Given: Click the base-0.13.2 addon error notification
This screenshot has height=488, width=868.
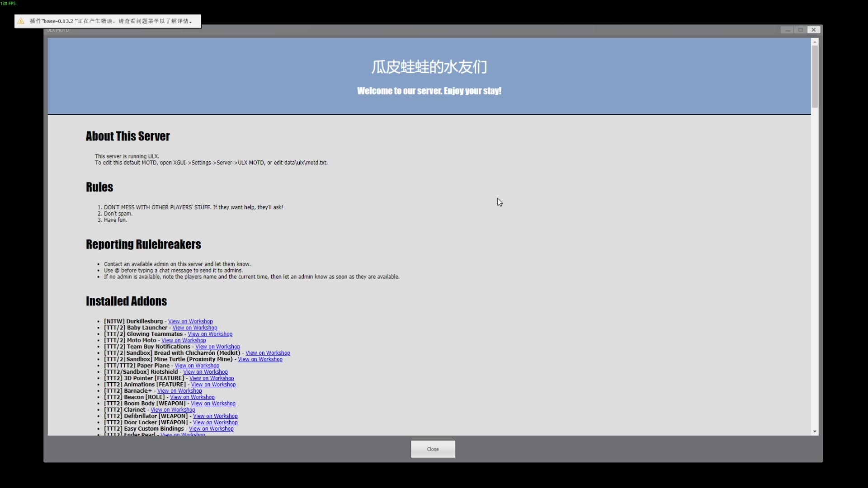Looking at the screenshot, I should click(111, 21).
